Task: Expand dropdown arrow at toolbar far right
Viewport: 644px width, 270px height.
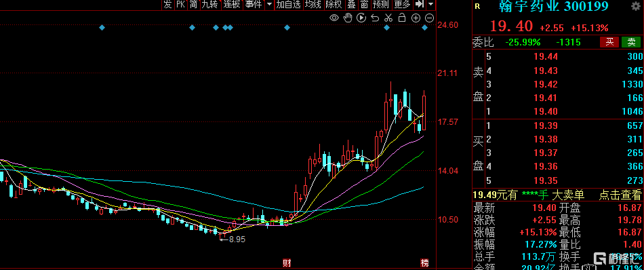Action: pyautogui.click(x=430, y=5)
